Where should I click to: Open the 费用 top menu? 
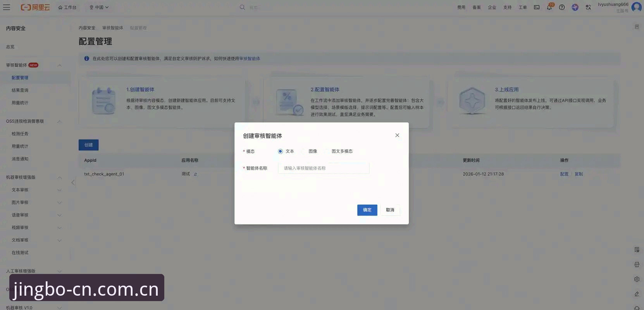[x=461, y=7]
